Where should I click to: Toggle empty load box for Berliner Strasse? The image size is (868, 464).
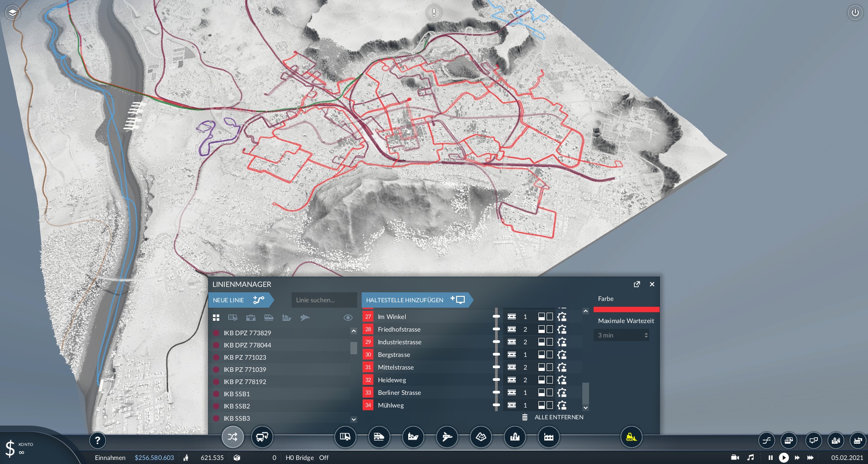point(550,393)
